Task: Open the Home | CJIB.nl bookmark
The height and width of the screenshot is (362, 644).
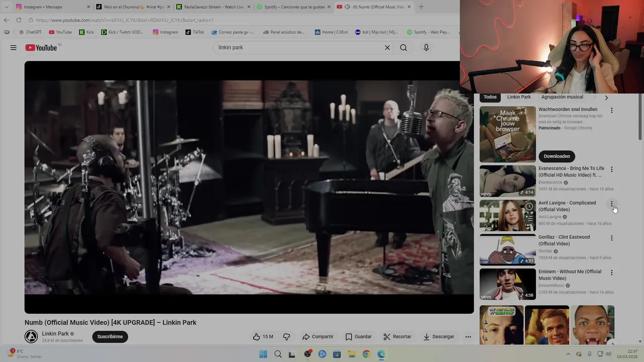Action: tap(331, 32)
